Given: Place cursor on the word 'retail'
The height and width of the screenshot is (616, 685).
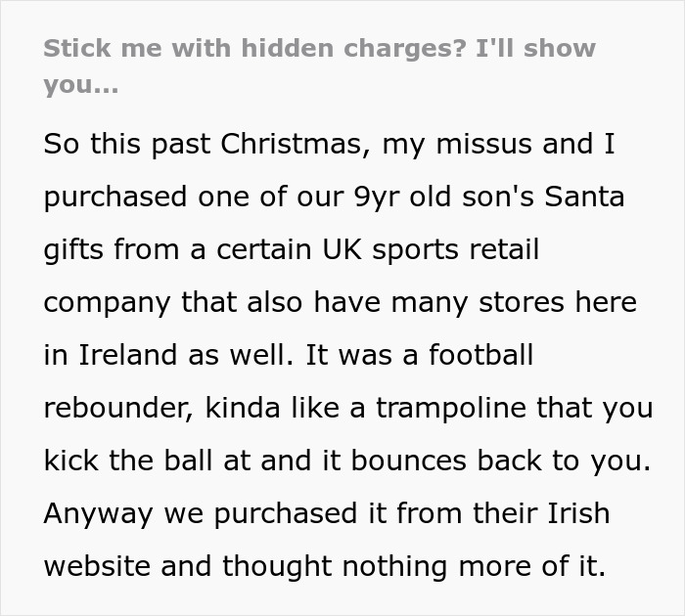Looking at the screenshot, I should point(504,249).
